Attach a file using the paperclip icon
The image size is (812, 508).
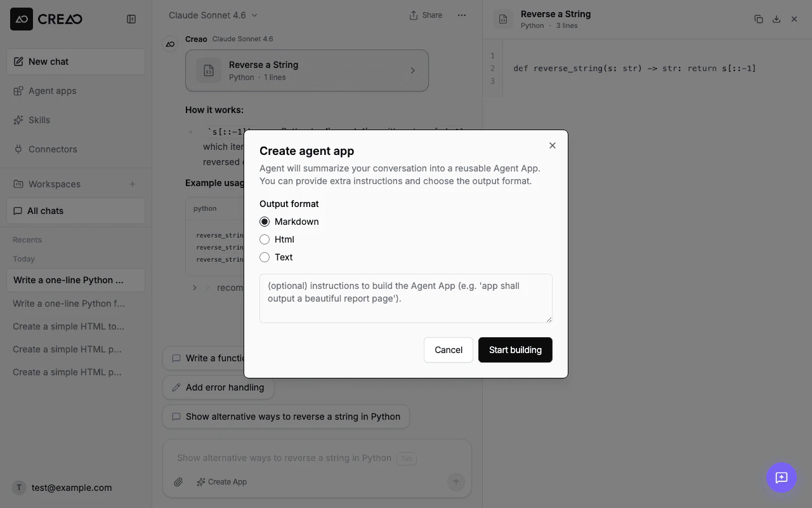pyautogui.click(x=178, y=481)
